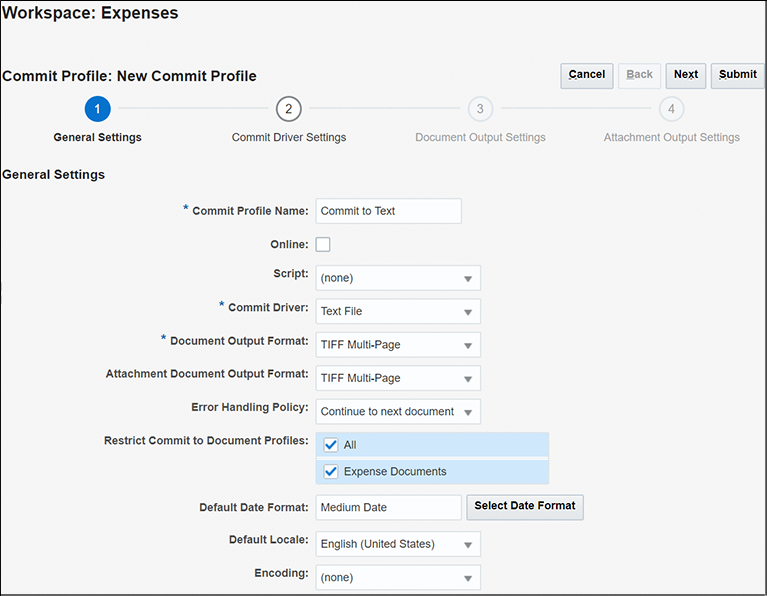This screenshot has width=767, height=596.
Task: Open Attachment Document Output Format dropdown
Action: click(x=398, y=378)
